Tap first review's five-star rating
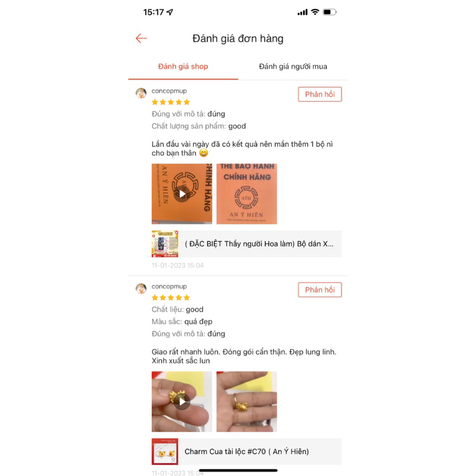This screenshot has height=476, width=476. tap(171, 102)
